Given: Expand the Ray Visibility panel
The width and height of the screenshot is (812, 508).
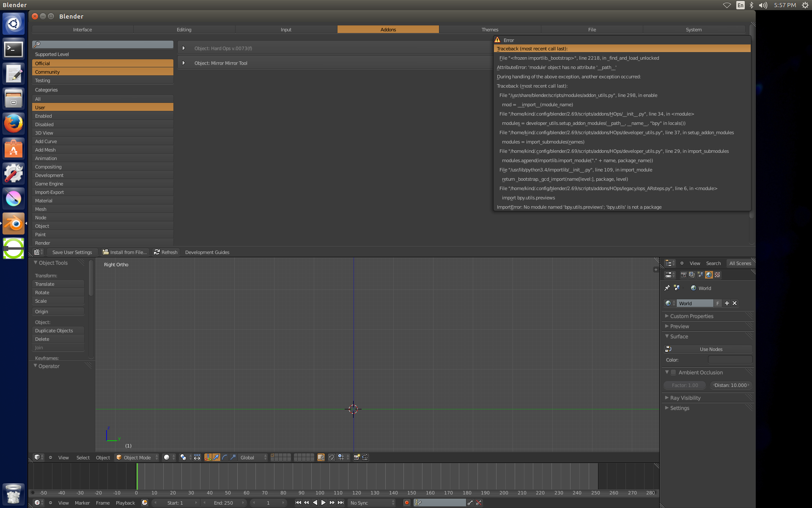Looking at the screenshot, I should click(x=685, y=398).
